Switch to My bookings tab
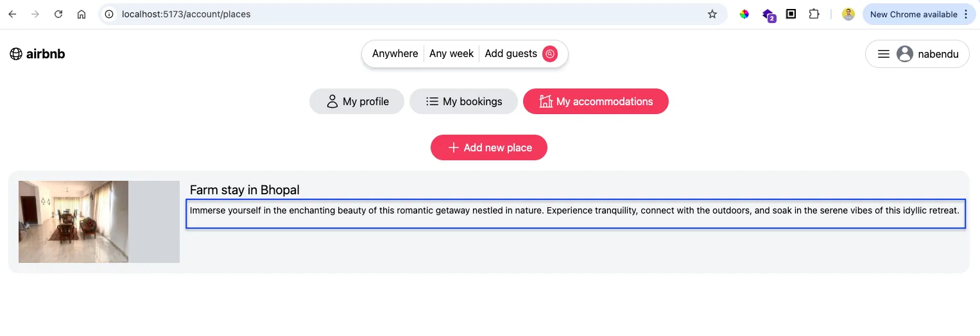Image resolution: width=980 pixels, height=336 pixels. click(463, 101)
